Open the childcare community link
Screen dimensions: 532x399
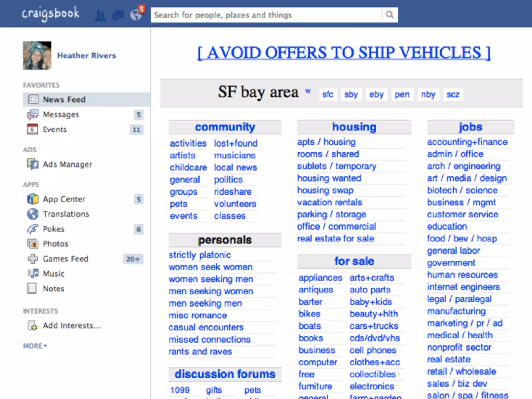coord(188,167)
